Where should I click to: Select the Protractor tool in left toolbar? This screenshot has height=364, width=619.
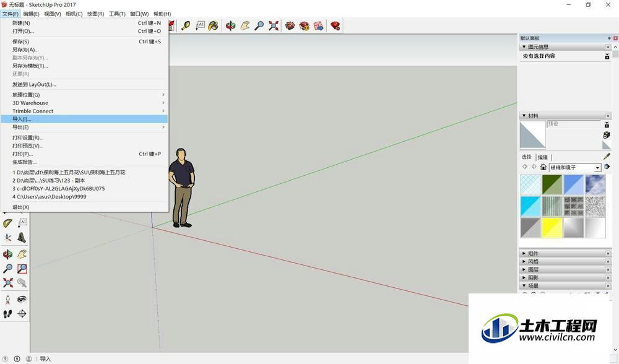[x=7, y=223]
